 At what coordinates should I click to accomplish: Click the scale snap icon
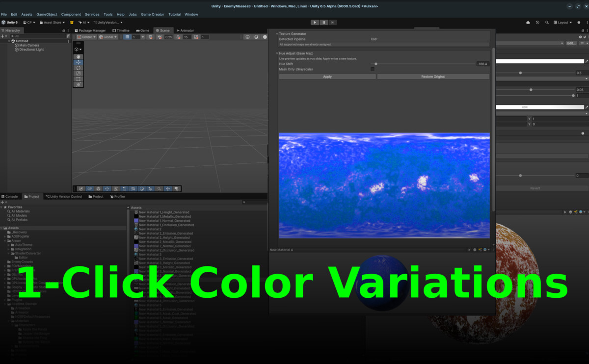click(x=196, y=37)
